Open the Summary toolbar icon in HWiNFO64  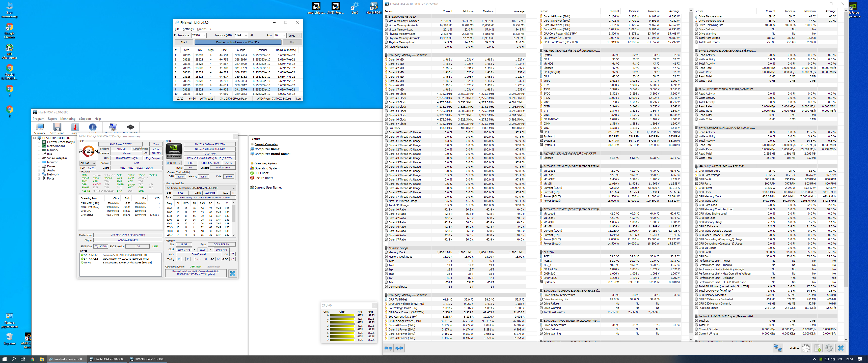point(39,128)
